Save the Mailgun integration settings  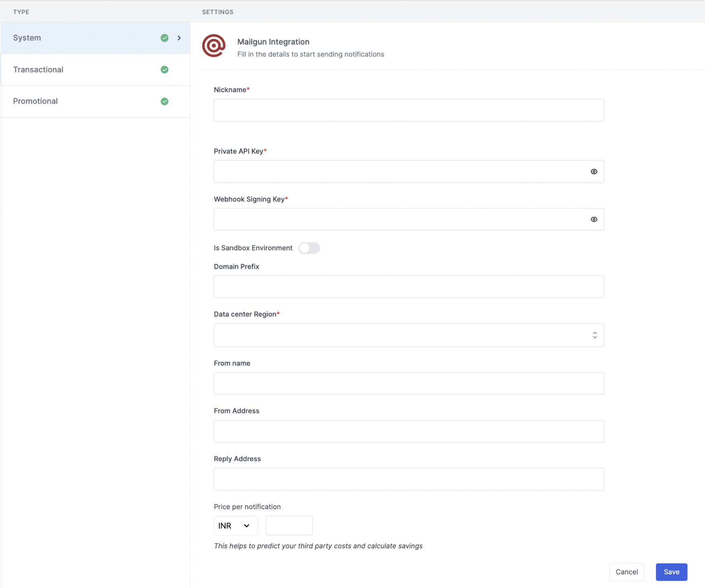[x=671, y=572]
